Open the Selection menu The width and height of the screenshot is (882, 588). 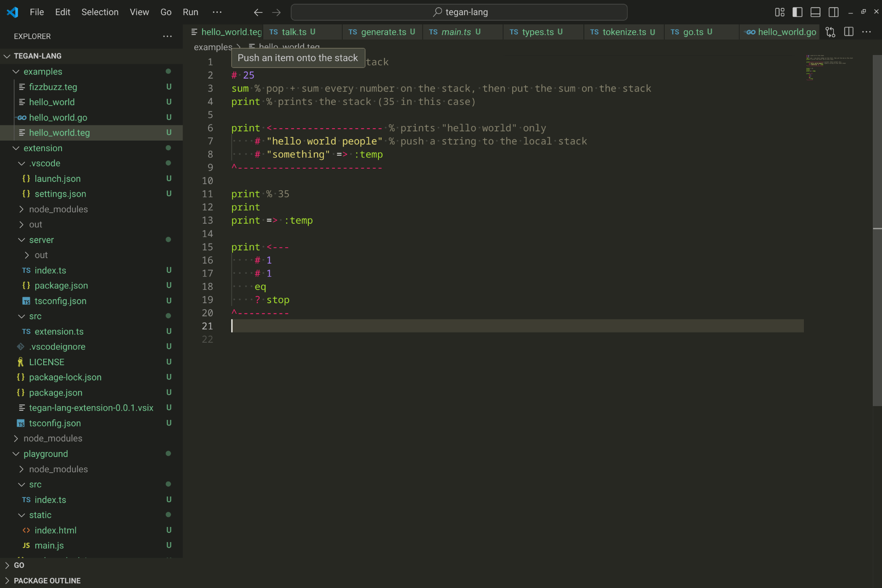[100, 12]
